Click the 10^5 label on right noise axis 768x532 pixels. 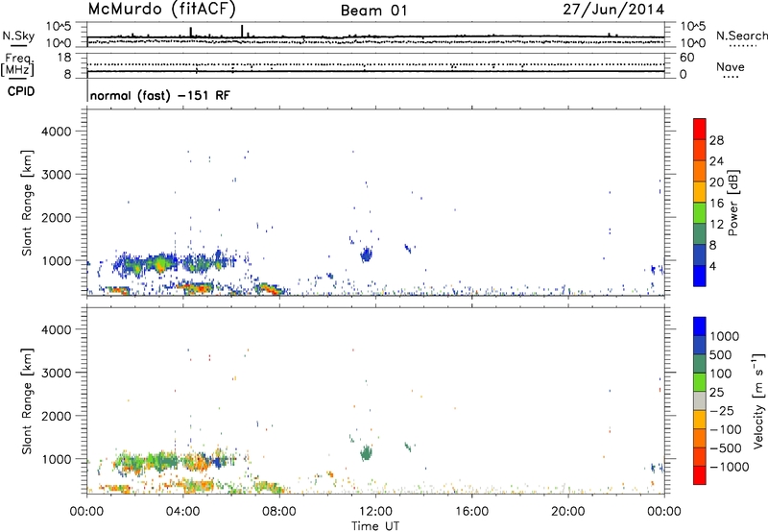point(693,26)
